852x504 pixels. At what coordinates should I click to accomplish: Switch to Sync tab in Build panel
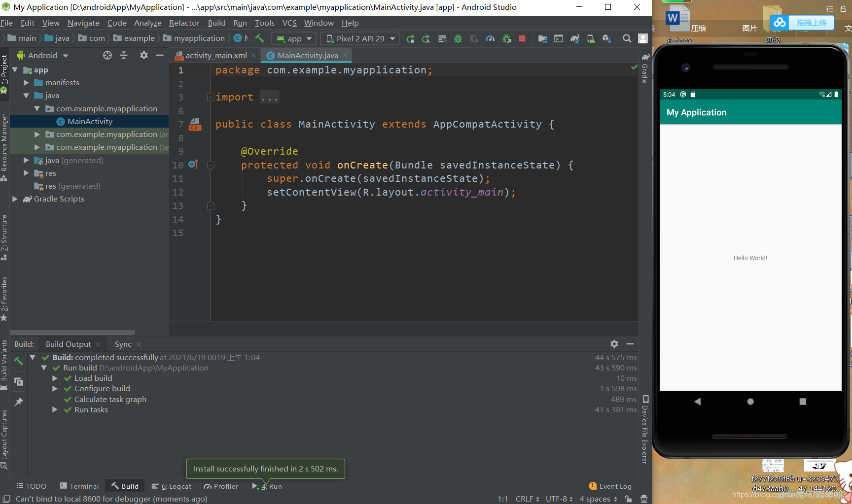pyautogui.click(x=123, y=344)
